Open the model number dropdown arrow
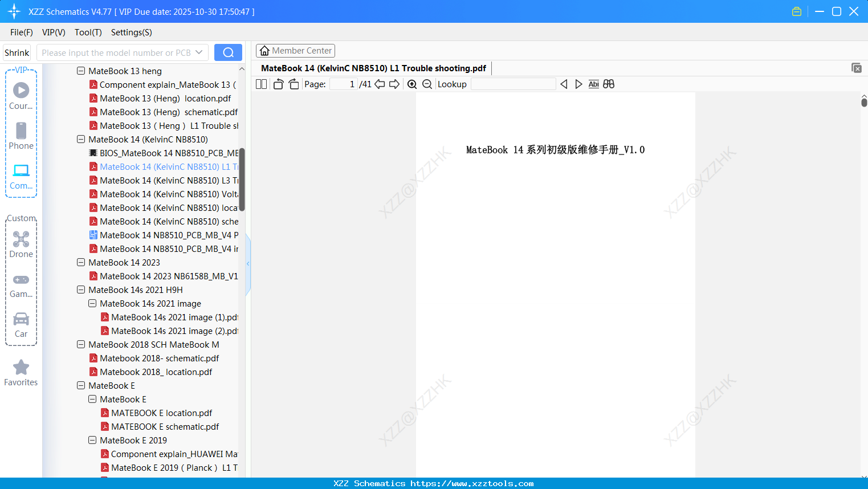 [x=199, y=52]
